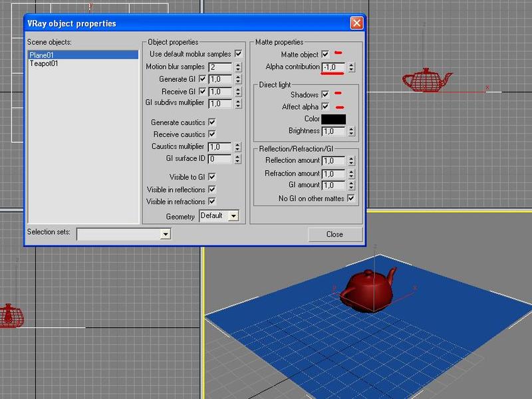Close the VRay object properties window
Viewport: 532px width, 399px height.
356,23
